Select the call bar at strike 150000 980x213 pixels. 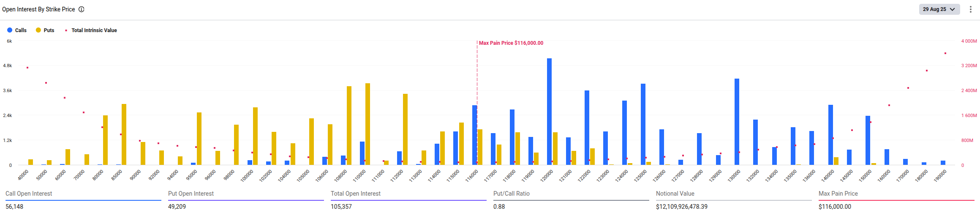[868, 140]
